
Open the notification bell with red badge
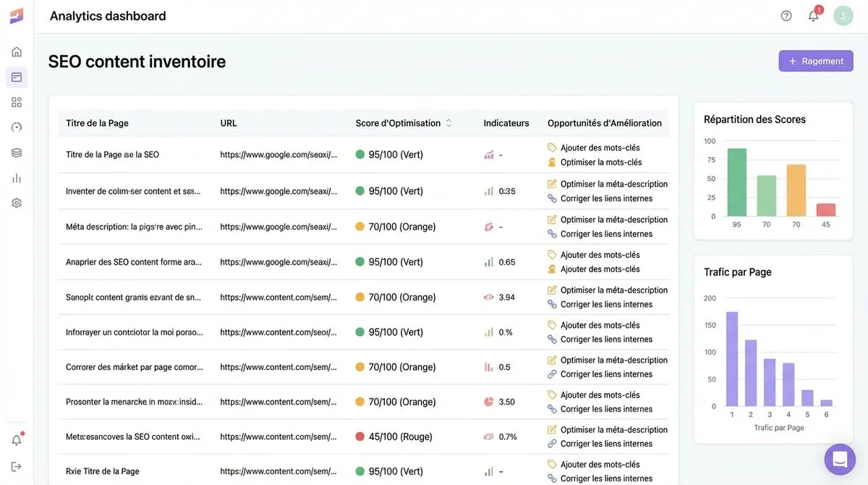coord(813,15)
